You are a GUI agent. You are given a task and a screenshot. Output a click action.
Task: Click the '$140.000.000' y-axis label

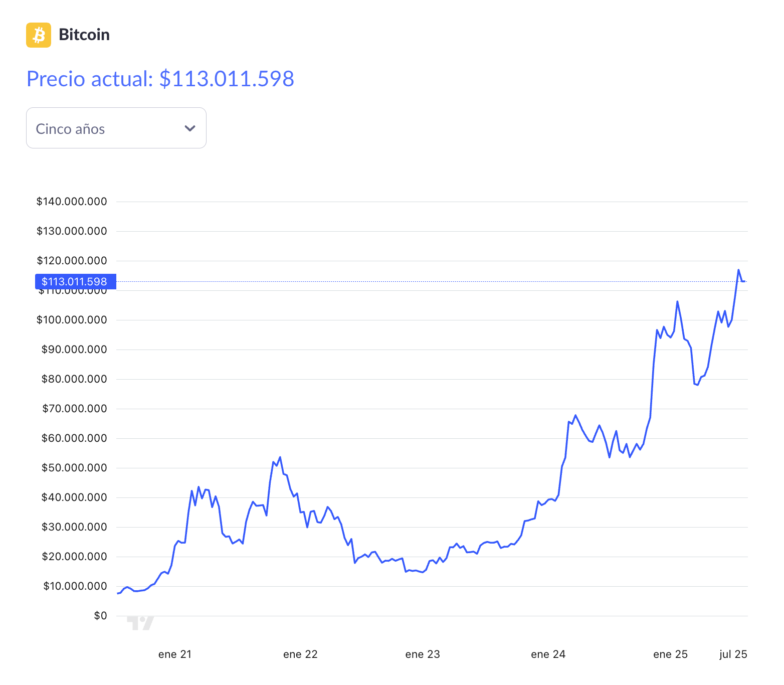72,202
